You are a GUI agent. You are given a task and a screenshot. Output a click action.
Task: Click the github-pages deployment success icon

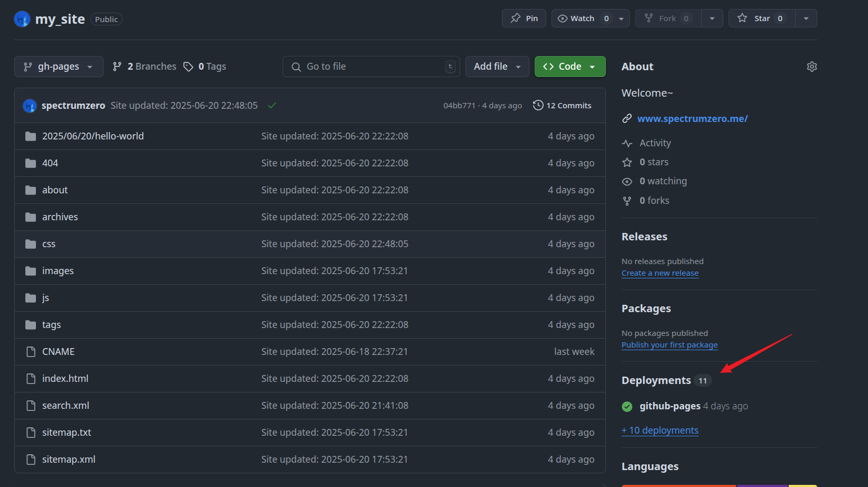coord(627,406)
